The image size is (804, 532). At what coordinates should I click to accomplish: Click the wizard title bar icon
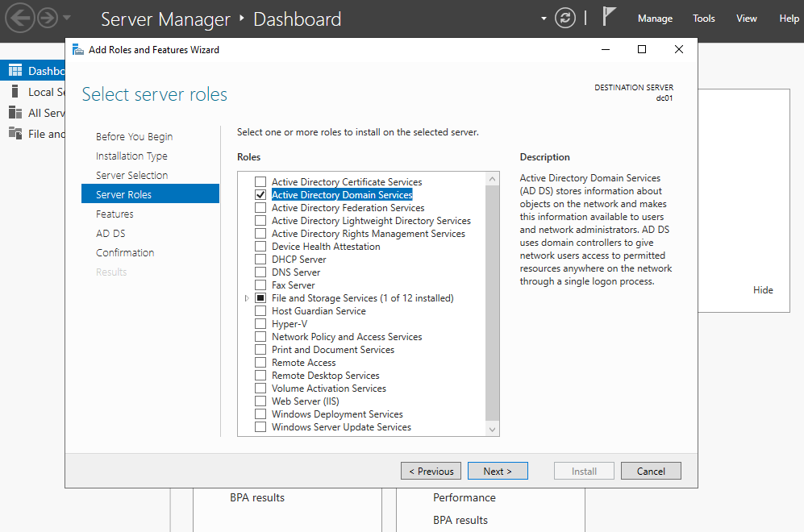click(x=78, y=50)
